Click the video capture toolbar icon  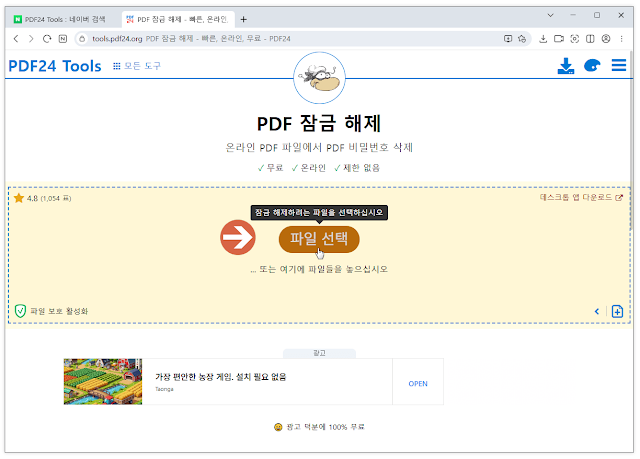pyautogui.click(x=559, y=39)
